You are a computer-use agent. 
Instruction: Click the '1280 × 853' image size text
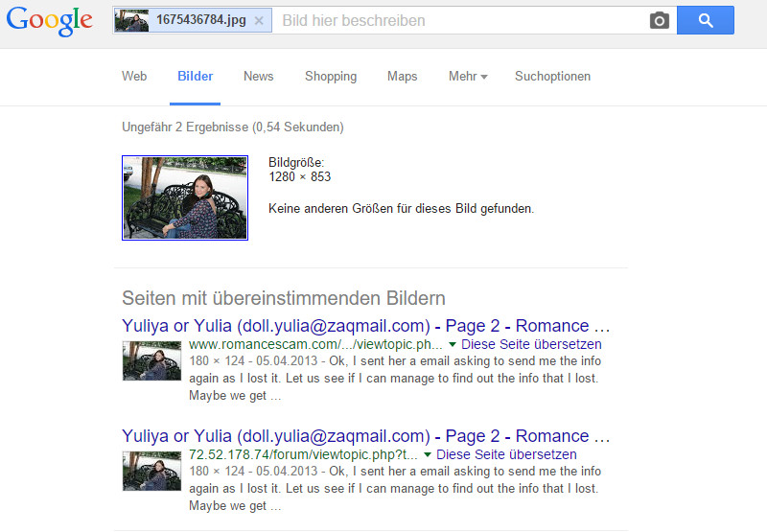tap(300, 177)
